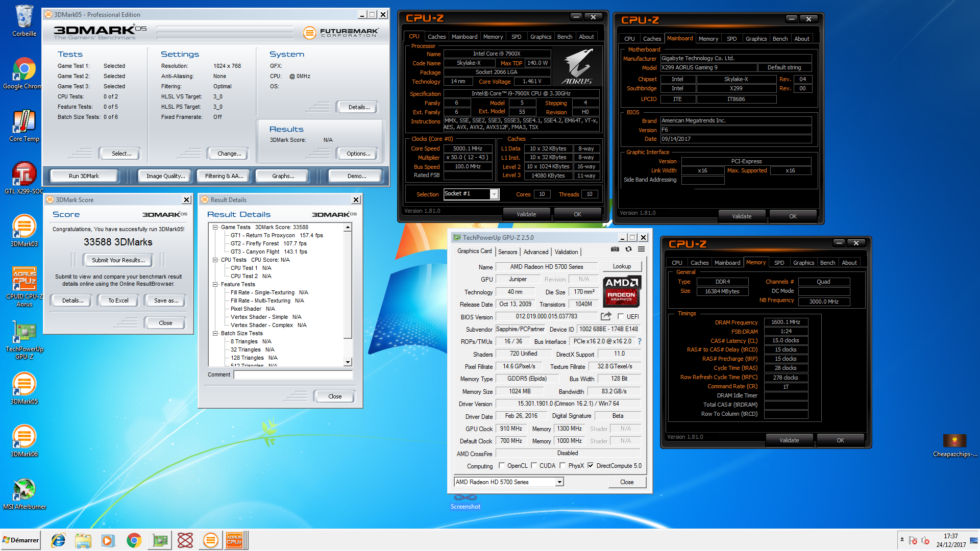Open the Démarrer start menu
980x551 pixels.
tap(20, 540)
